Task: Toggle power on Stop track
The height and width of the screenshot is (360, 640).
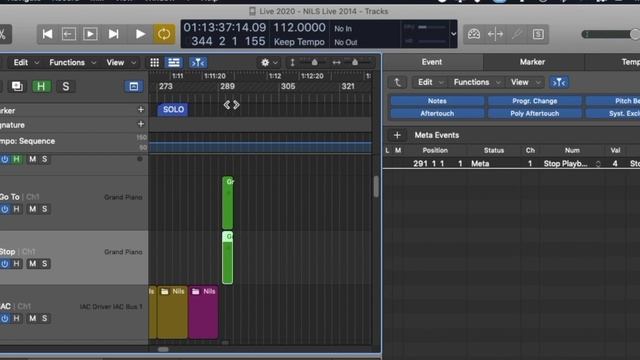Action: click(x=4, y=264)
